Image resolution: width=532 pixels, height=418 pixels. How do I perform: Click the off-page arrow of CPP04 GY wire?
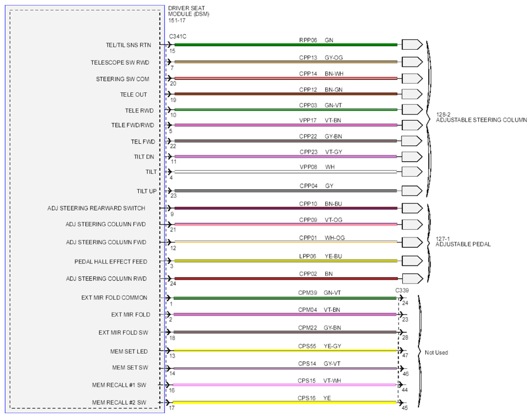click(412, 191)
